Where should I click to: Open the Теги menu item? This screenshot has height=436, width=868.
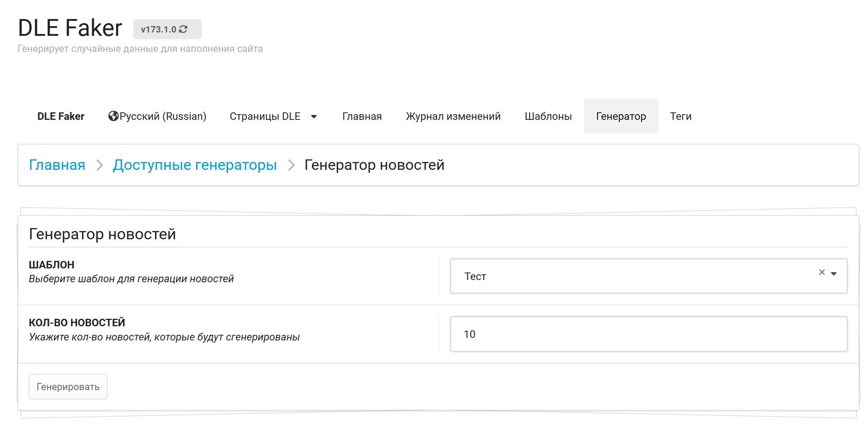[681, 116]
